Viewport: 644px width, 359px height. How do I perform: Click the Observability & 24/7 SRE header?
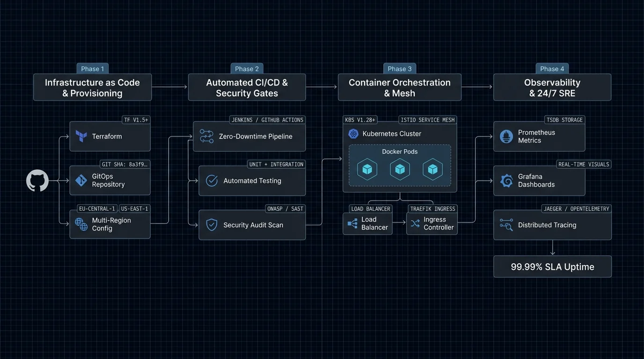pyautogui.click(x=552, y=87)
